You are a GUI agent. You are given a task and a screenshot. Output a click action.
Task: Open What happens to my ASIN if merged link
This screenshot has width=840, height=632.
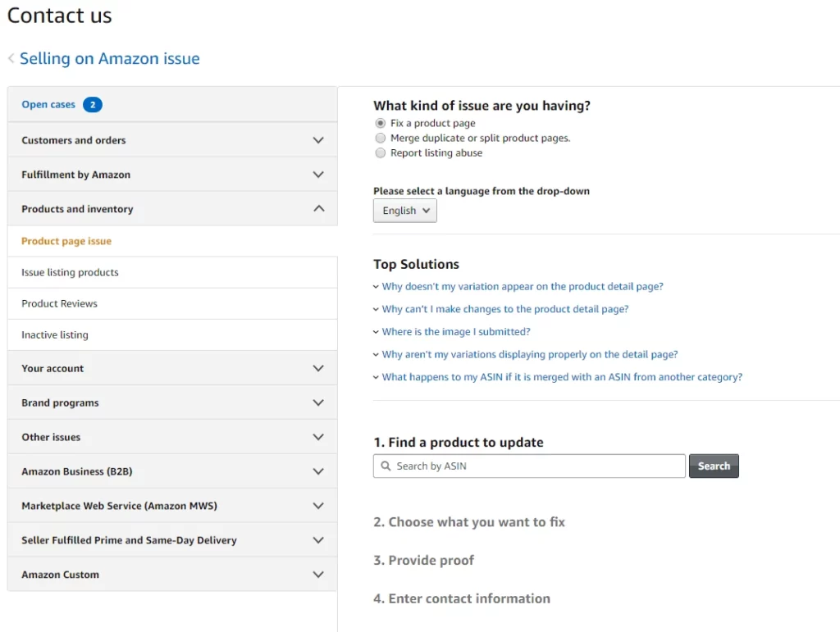[x=562, y=377]
